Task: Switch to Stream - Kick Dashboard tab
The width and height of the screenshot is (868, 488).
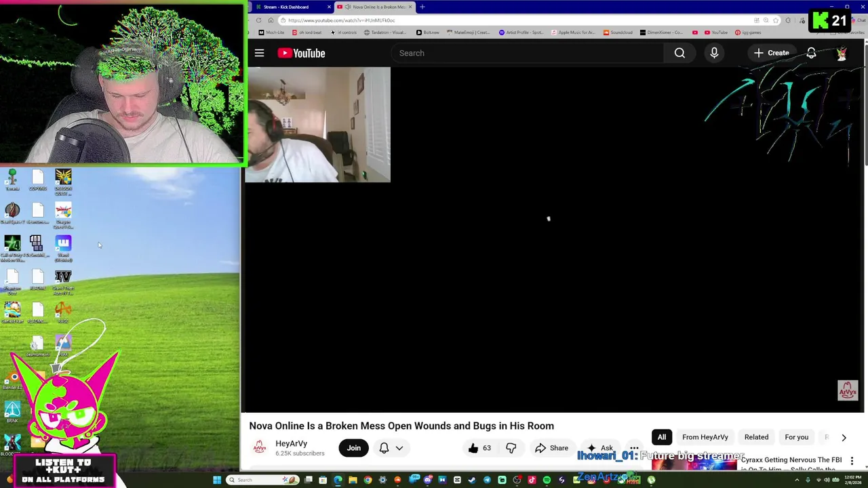Action: click(293, 7)
